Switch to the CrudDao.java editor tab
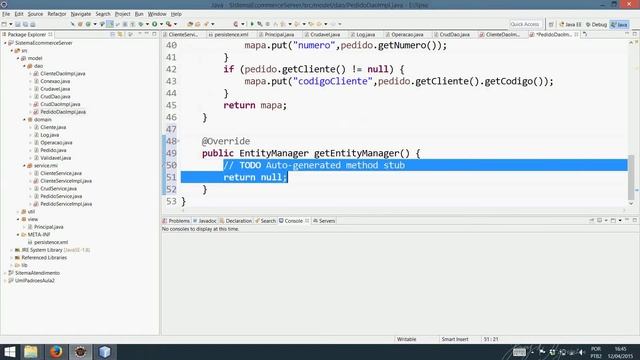This screenshot has width=640, height=360. pyautogui.click(x=451, y=35)
